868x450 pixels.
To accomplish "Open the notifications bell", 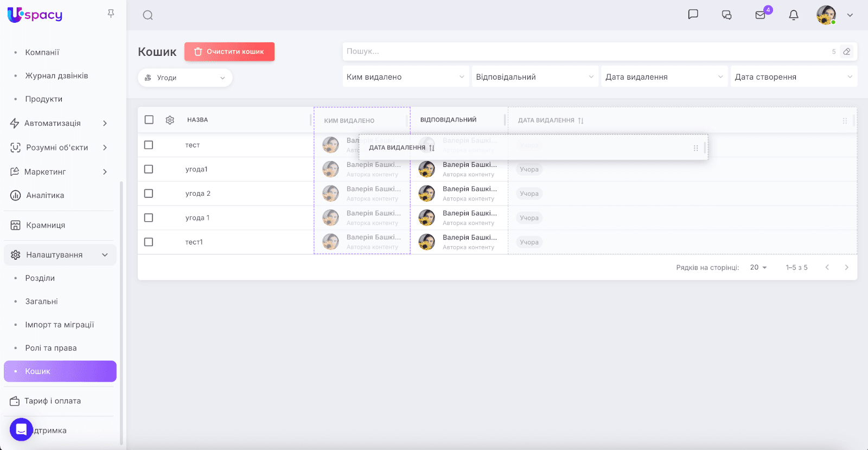I will (794, 15).
